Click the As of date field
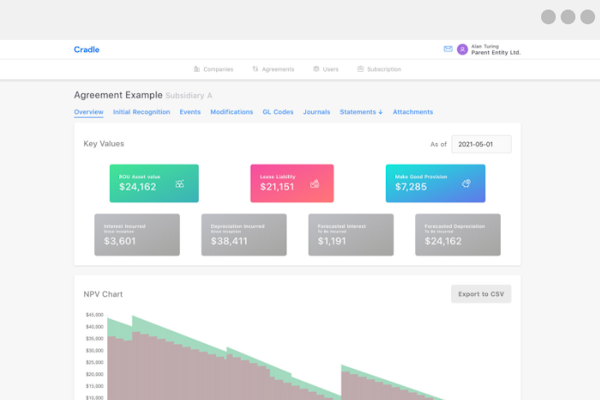This screenshot has height=400, width=600. coord(481,144)
